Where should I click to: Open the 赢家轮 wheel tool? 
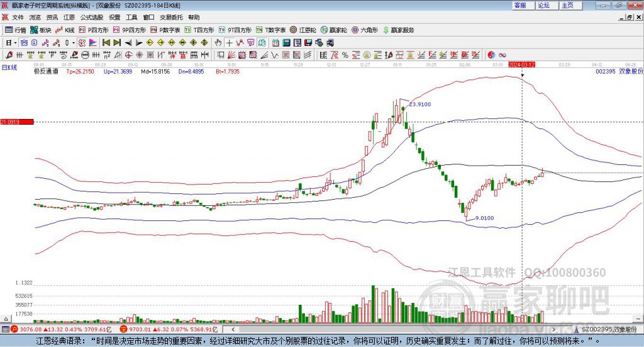(333, 30)
